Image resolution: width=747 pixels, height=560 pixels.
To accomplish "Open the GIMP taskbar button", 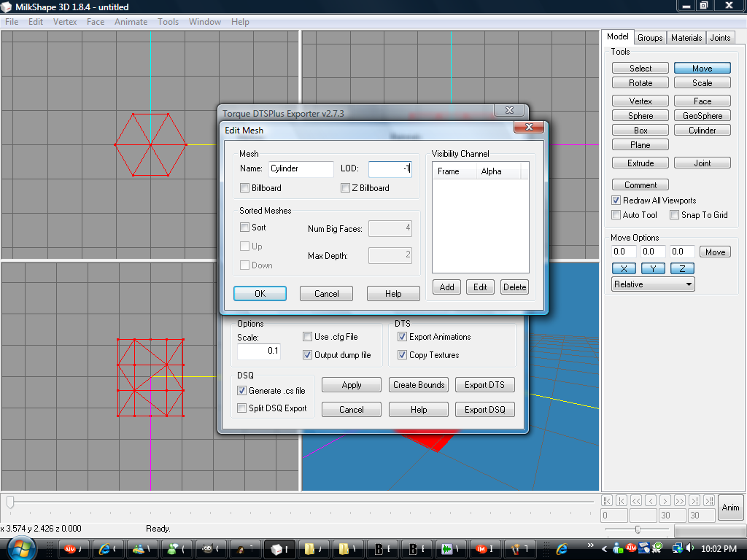I will pos(212,549).
